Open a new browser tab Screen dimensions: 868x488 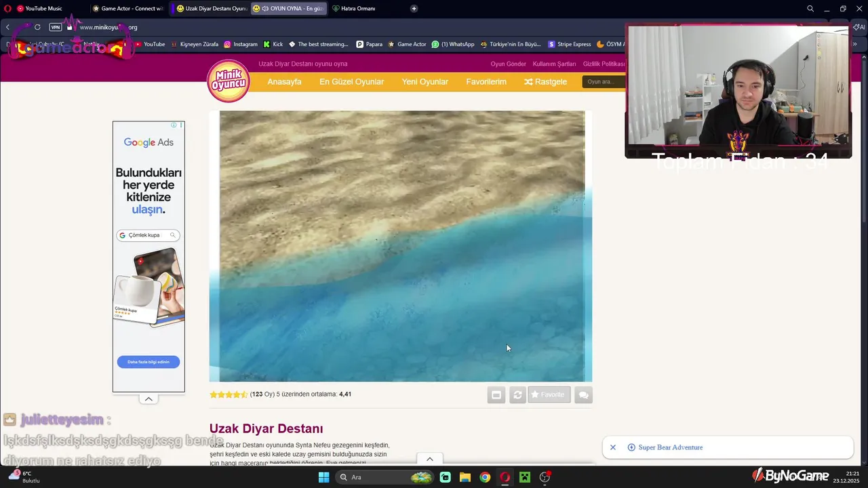414,8
